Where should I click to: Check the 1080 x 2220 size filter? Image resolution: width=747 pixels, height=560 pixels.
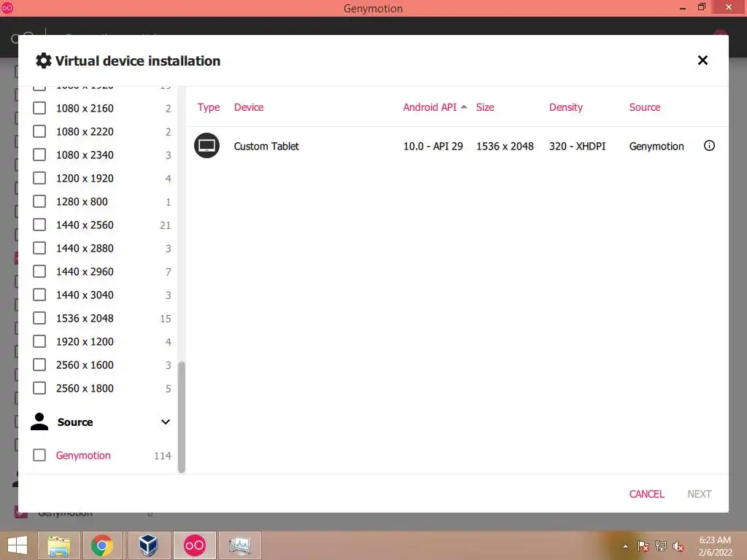pos(39,131)
